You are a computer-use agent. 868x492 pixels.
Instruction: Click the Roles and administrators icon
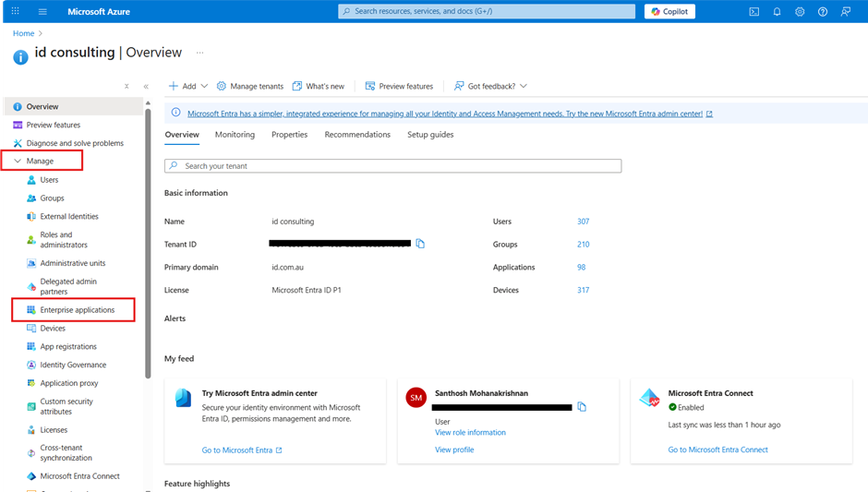[31, 240]
